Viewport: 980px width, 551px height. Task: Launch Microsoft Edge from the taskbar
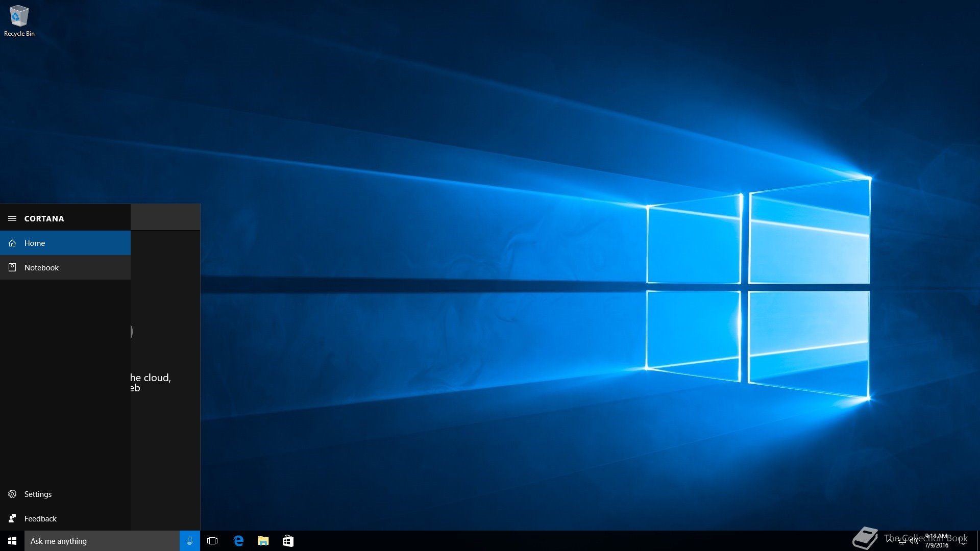[238, 541]
